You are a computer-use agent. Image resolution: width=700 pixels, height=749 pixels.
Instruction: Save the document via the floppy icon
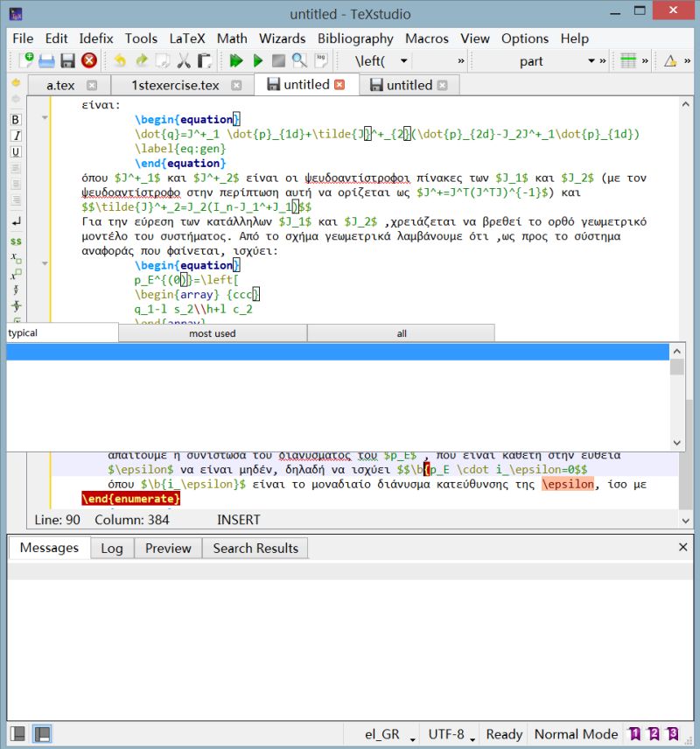coord(69,61)
